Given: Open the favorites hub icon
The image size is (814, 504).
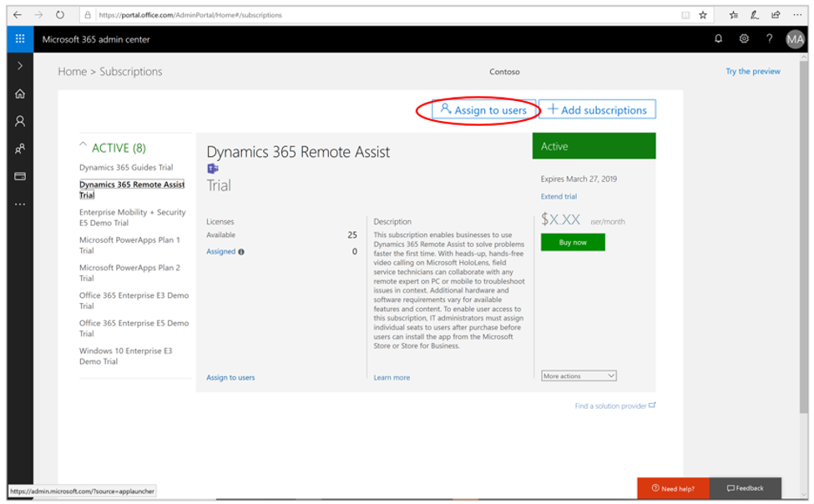Looking at the screenshot, I should [x=734, y=15].
